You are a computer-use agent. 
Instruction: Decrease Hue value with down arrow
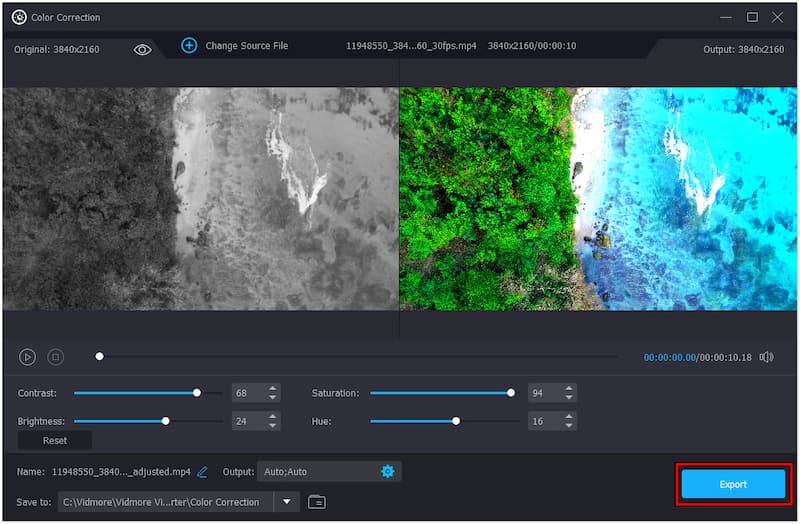click(x=568, y=426)
